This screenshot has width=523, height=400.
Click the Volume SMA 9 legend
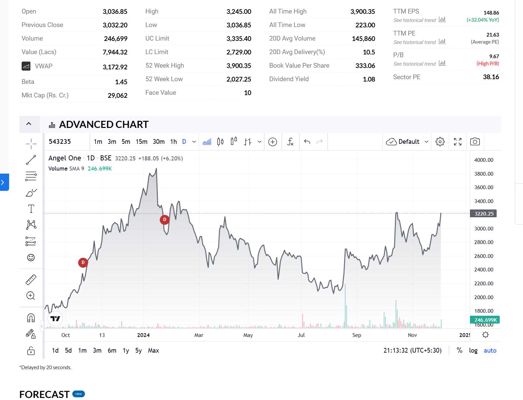80,169
